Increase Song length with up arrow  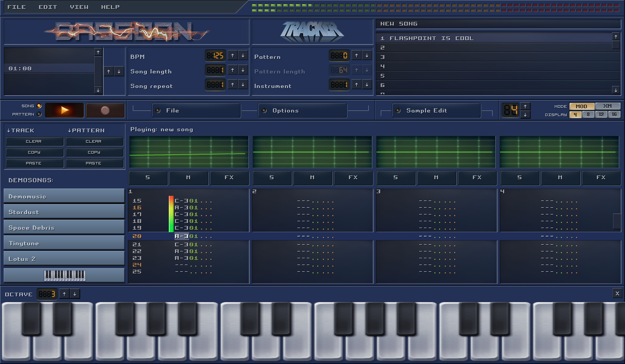pos(232,70)
